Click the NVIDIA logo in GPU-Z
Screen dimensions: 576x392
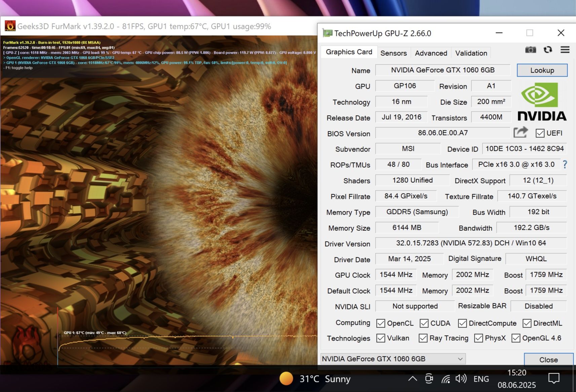click(542, 102)
